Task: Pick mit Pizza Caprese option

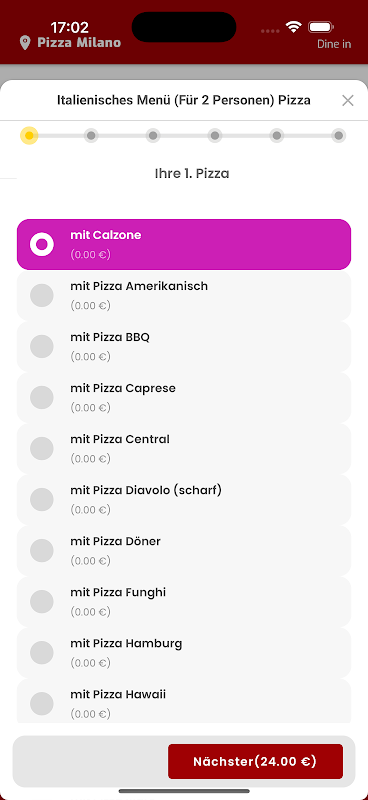Action: pyautogui.click(x=184, y=397)
